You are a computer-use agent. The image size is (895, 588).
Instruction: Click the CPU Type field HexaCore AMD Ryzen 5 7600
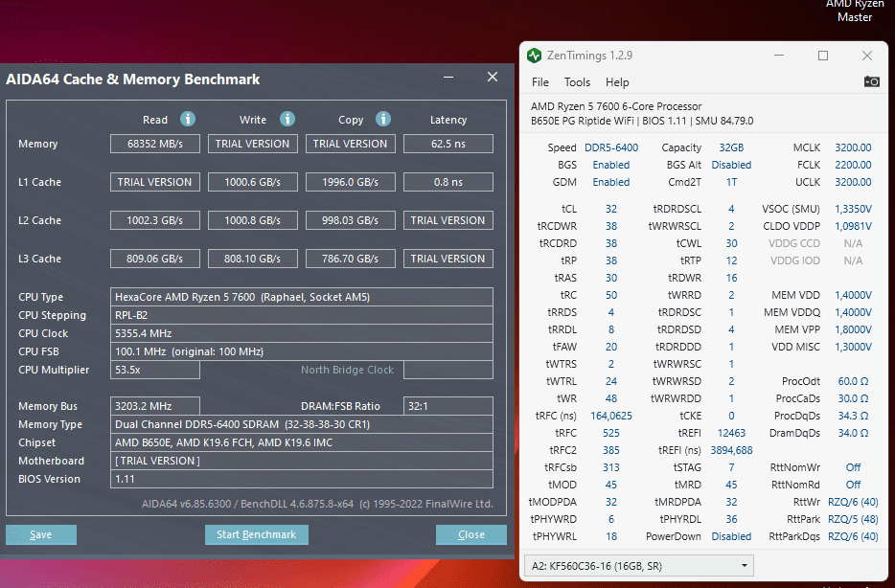pyautogui.click(x=302, y=297)
